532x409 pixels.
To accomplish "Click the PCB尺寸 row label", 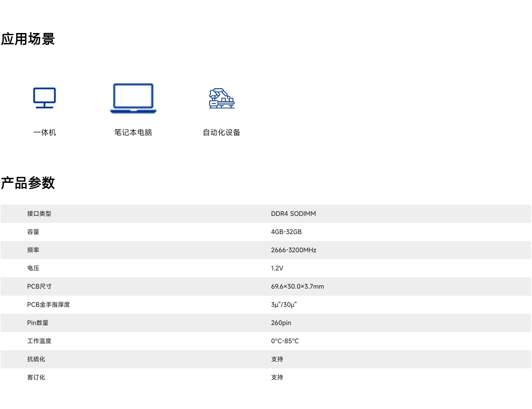I will (x=39, y=287).
